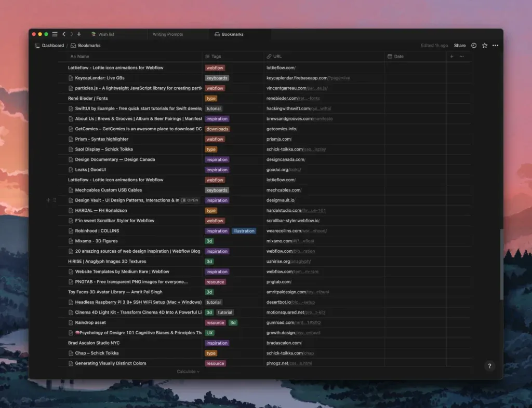Click the URL column header
532x408 pixels.
274,57
